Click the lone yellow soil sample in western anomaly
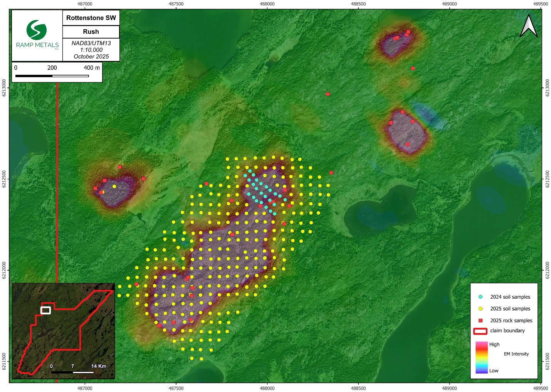Screen dimensions: 551x392 (x=114, y=187)
